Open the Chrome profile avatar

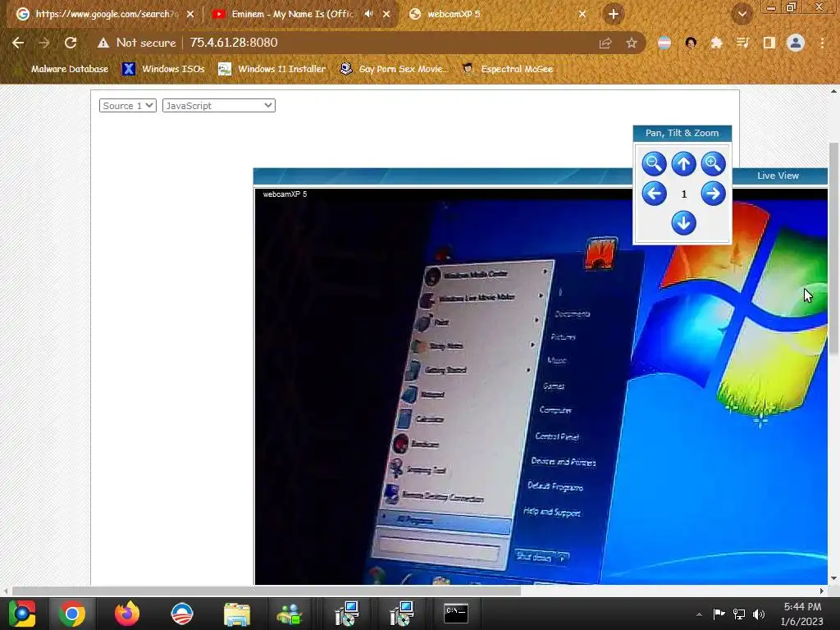pyautogui.click(x=796, y=43)
